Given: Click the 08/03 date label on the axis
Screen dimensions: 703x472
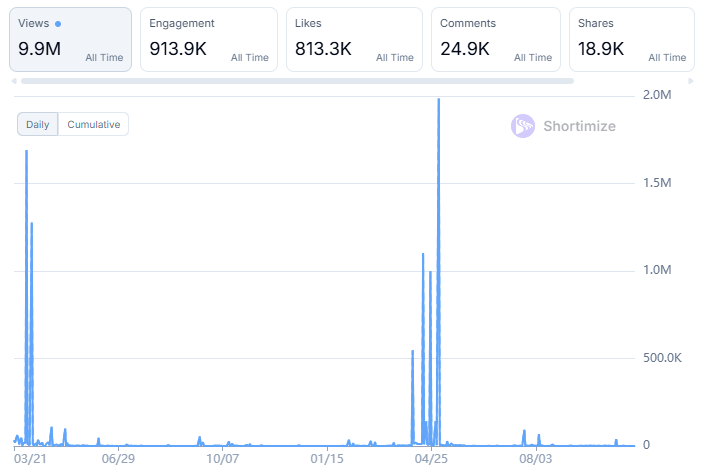Looking at the screenshot, I should point(536,459).
